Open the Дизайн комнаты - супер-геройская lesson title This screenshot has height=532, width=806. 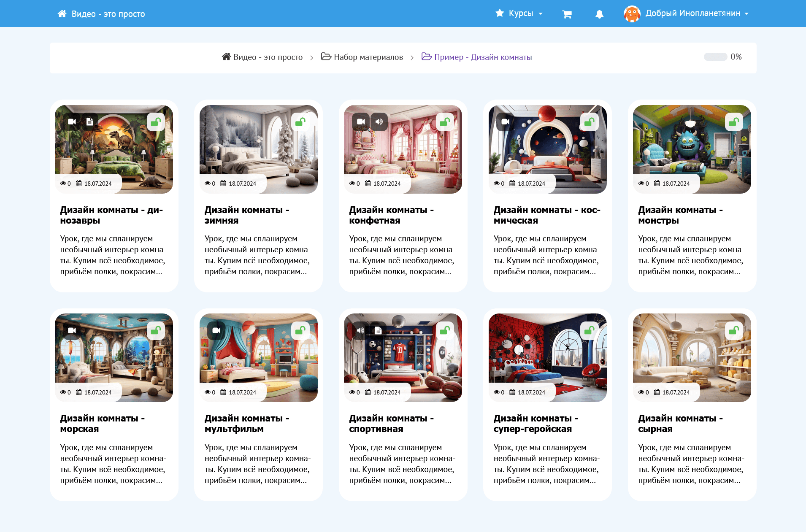pyautogui.click(x=536, y=424)
